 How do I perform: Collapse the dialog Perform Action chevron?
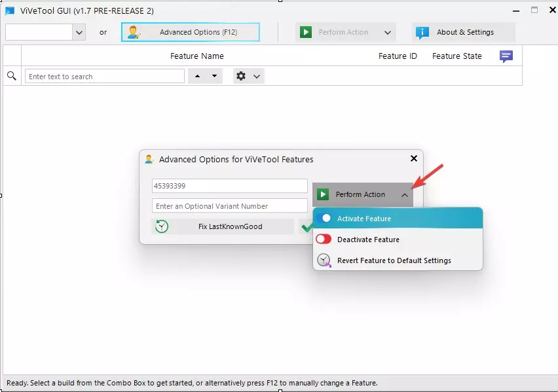[405, 195]
